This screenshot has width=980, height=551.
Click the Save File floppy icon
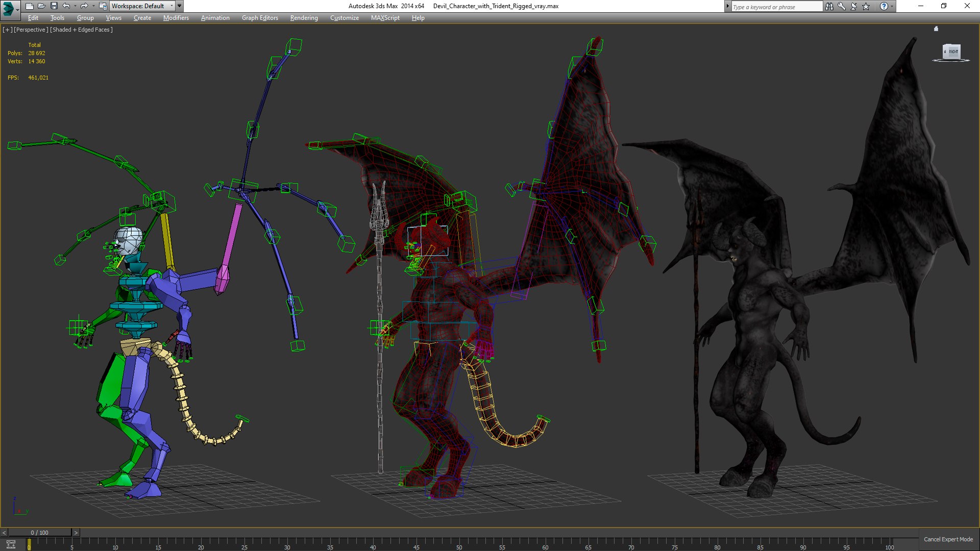(54, 6)
